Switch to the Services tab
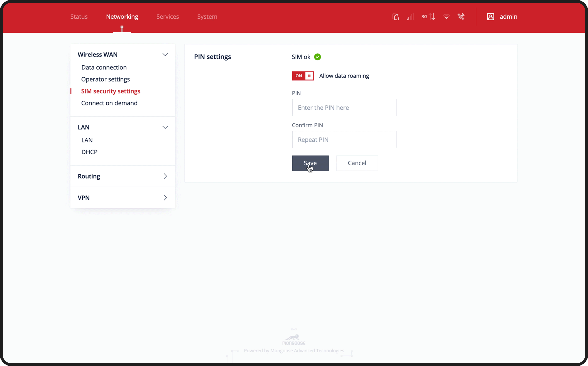This screenshot has height=366, width=588. click(167, 16)
